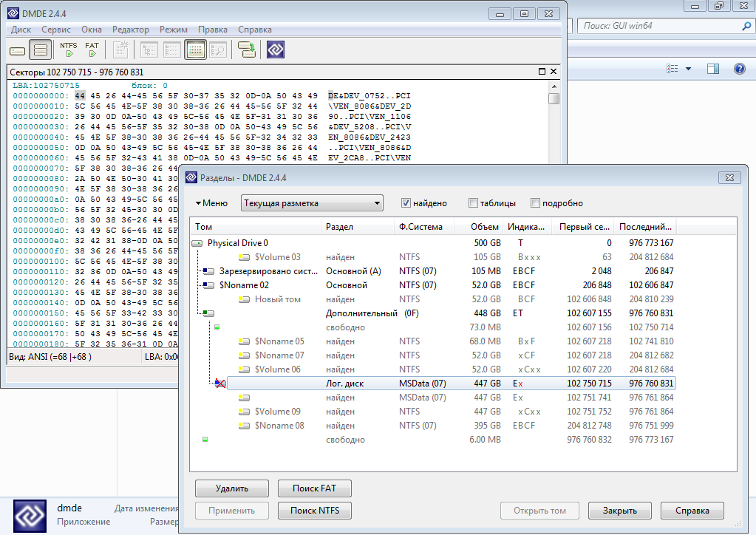The image size is (756, 535).
Task: Uncheck the 'найдено' checkbox
Action: [406, 203]
